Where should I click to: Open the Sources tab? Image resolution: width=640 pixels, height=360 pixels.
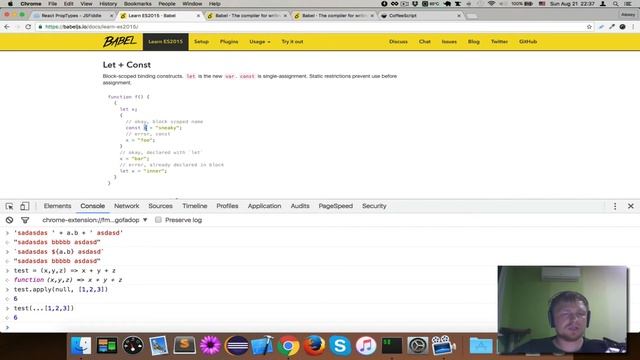coord(160,206)
